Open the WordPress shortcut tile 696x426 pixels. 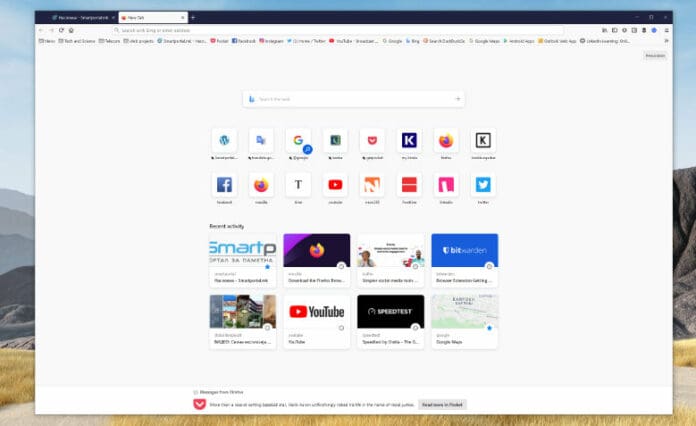point(224,141)
